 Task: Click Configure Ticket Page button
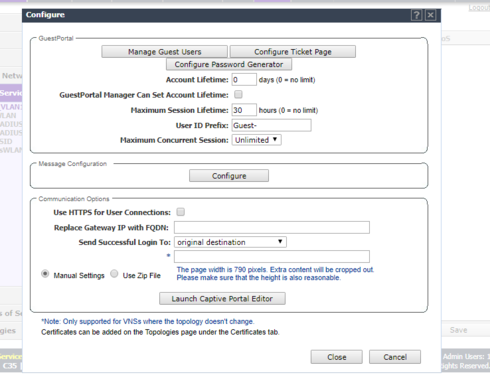[293, 52]
